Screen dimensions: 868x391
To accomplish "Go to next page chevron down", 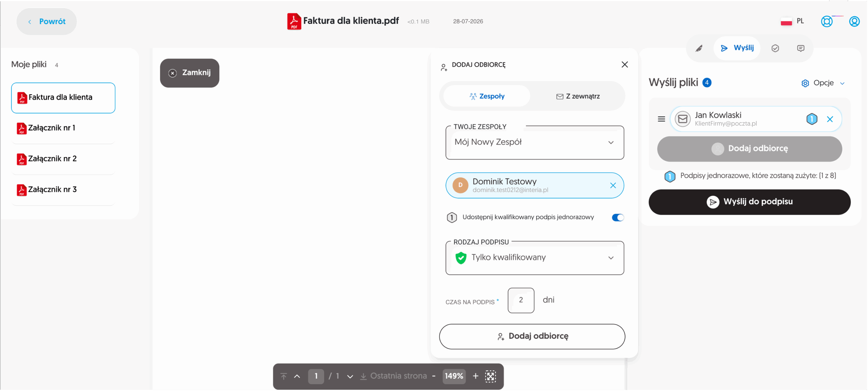I will 350,377.
